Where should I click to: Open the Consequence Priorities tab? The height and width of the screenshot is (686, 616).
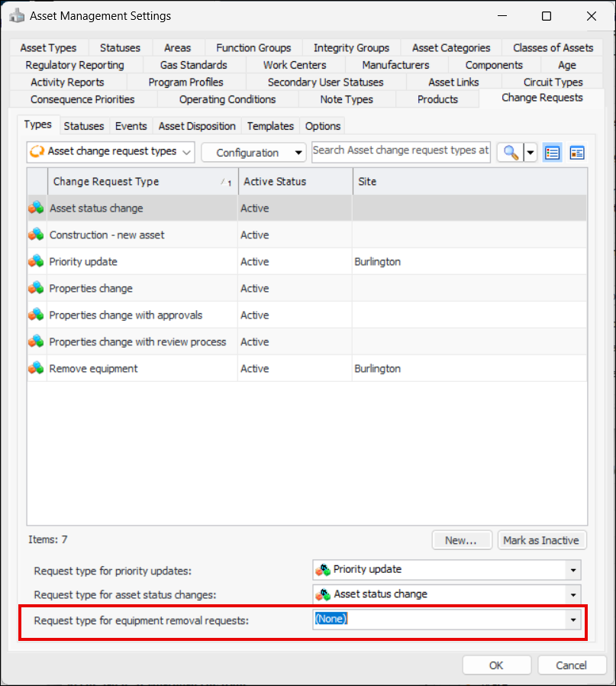(x=82, y=99)
